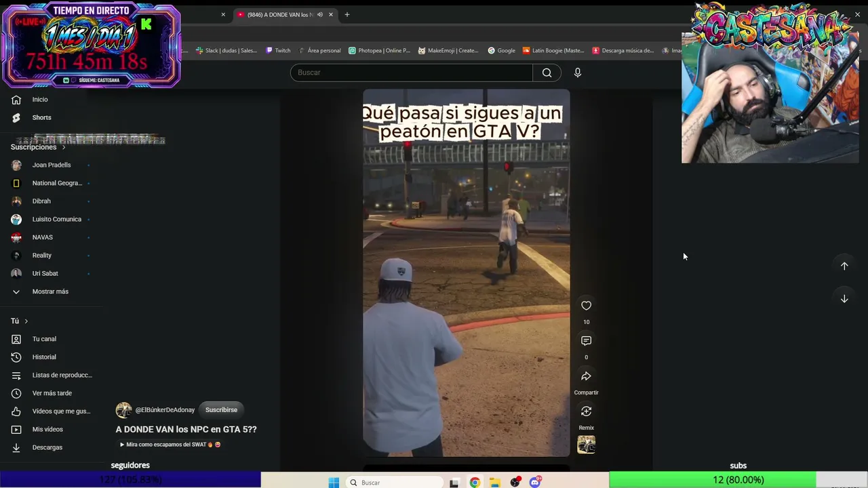Open the Twitch bookmark
The image size is (868, 488).
click(x=278, y=50)
